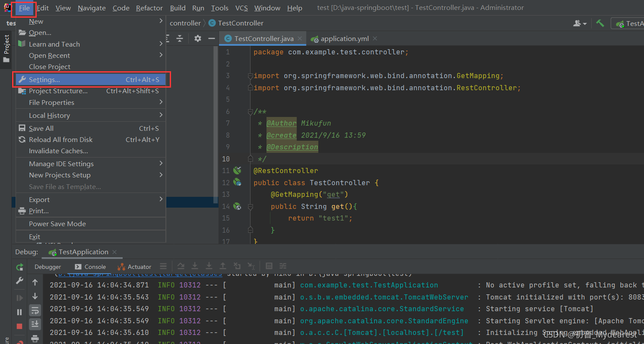Click Project Structure... menu entry

point(91,91)
